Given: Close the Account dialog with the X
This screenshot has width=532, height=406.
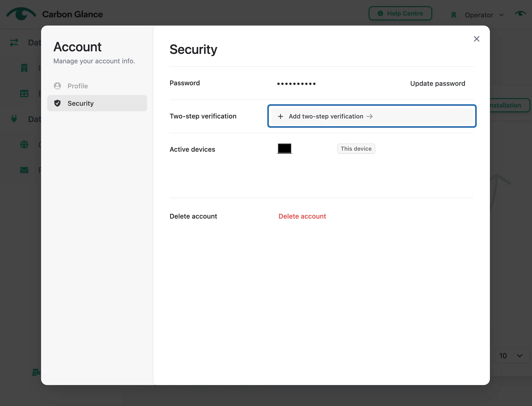Looking at the screenshot, I should click(x=476, y=39).
